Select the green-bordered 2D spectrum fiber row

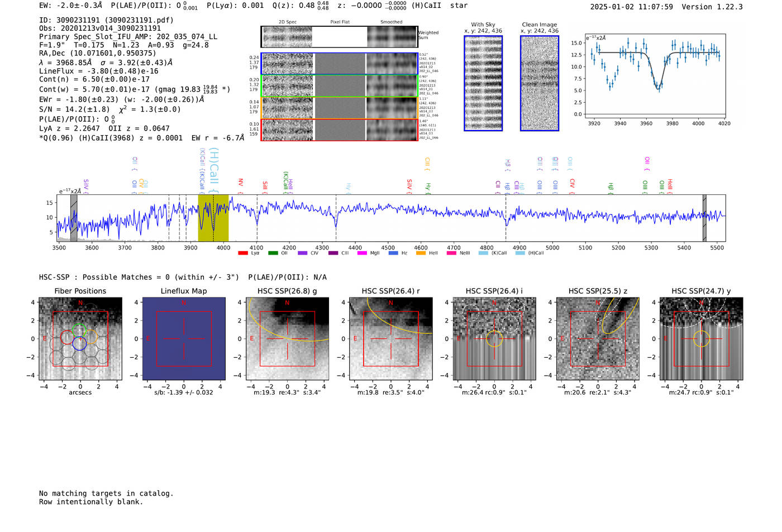point(339,86)
